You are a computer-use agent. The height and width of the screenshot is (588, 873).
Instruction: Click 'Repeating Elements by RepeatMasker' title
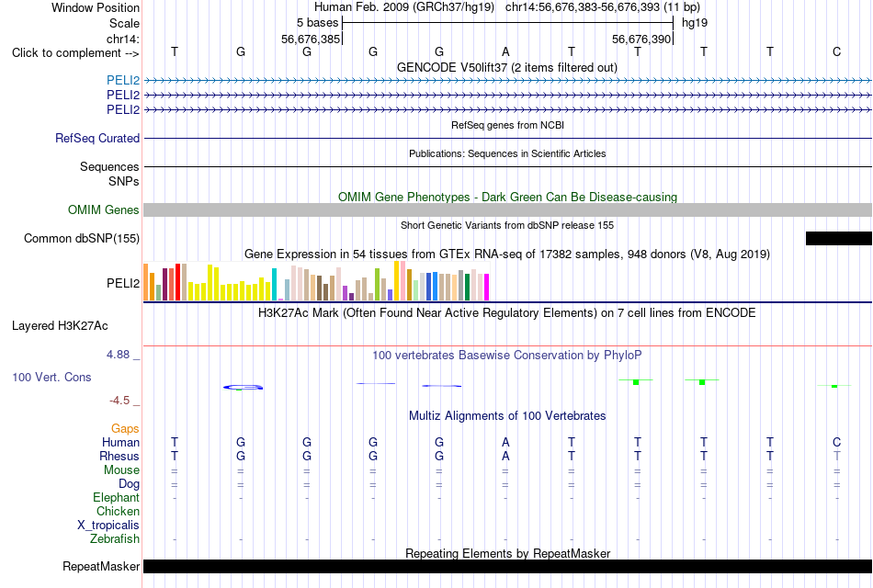tap(508, 553)
